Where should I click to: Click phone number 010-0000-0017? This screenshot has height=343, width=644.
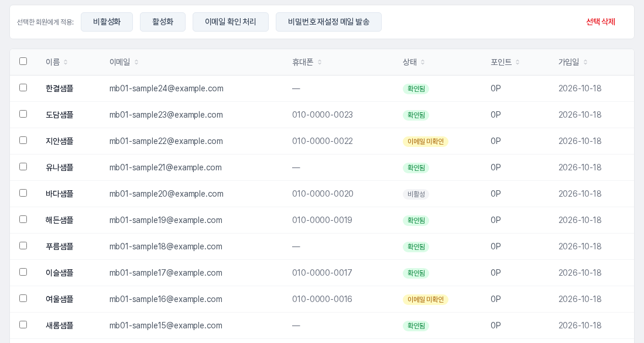323,272
